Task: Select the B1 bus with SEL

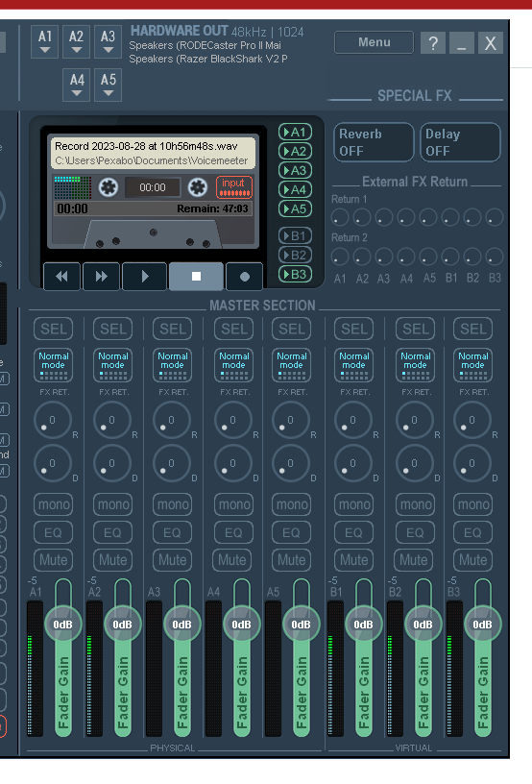Action: [x=354, y=329]
